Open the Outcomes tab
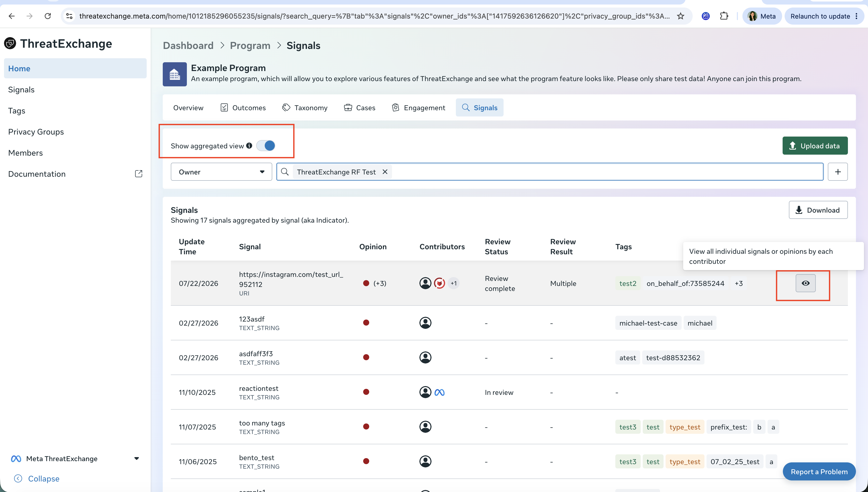Screen dimensions: 868x492 click(243, 107)
